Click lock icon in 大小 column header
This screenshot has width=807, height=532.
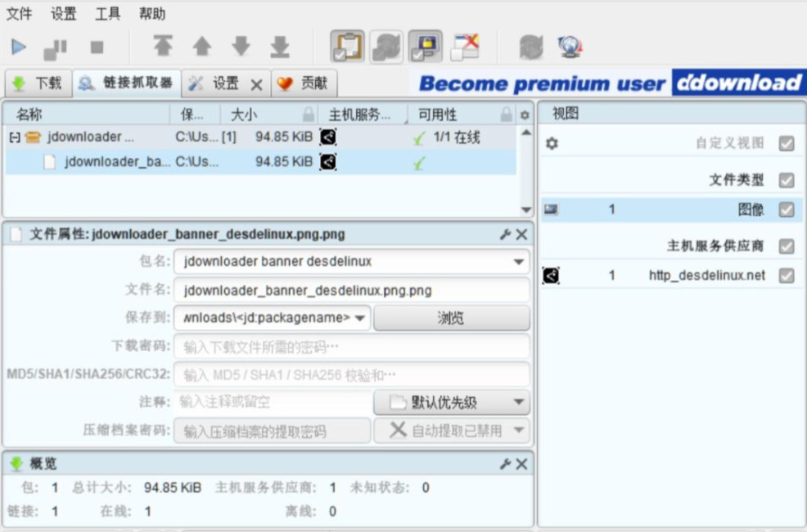click(309, 115)
